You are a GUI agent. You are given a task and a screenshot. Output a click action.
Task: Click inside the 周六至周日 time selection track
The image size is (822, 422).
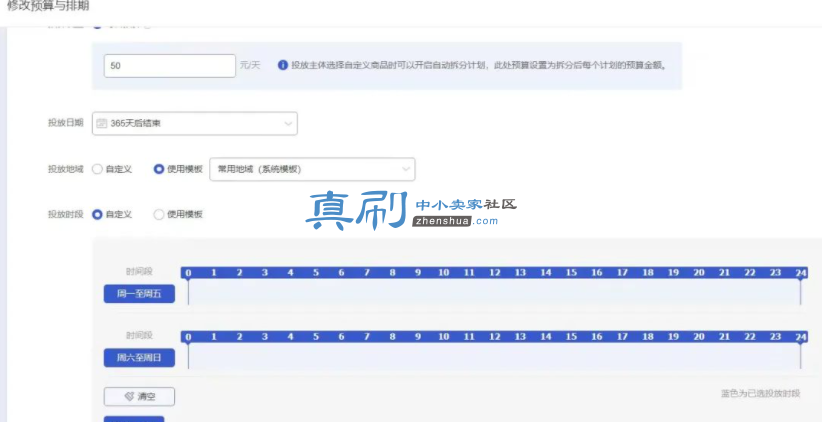[x=494, y=356]
